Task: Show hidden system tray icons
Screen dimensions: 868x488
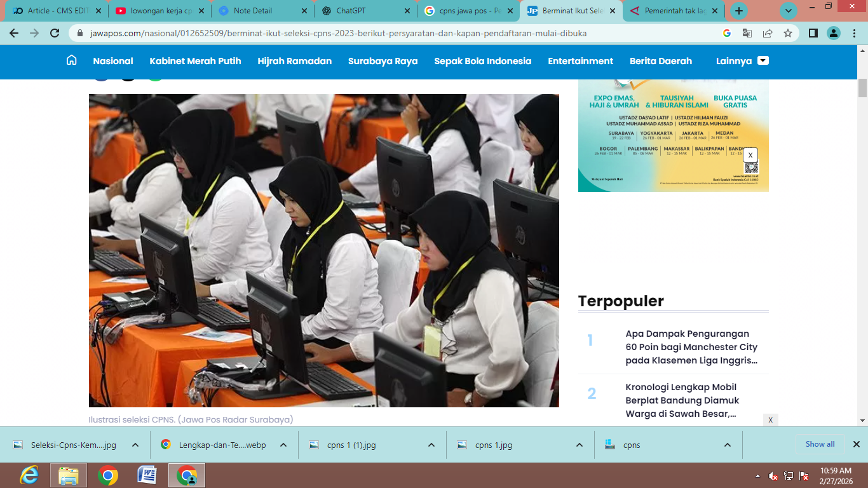Action: (x=757, y=476)
